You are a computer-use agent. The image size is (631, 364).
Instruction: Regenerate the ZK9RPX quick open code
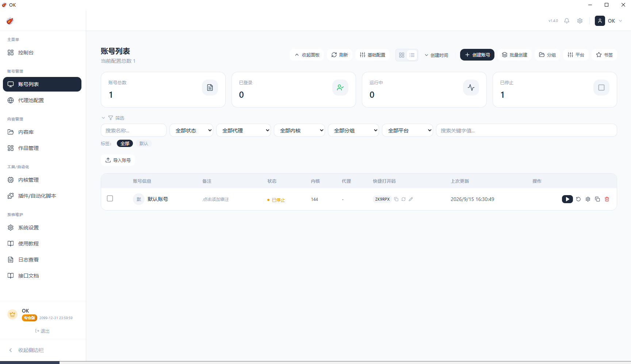click(x=404, y=199)
